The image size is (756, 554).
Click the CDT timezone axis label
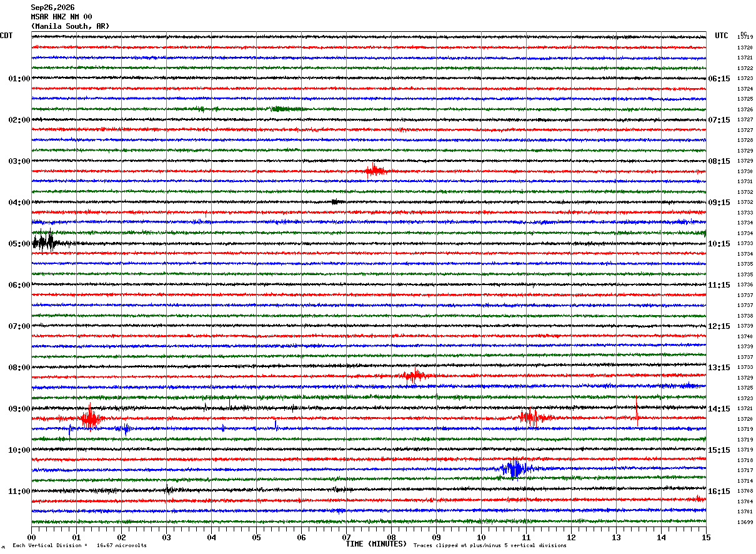(x=6, y=36)
